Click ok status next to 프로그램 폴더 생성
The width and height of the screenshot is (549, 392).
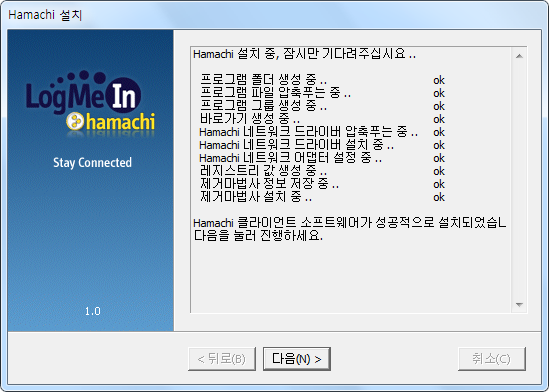439,80
